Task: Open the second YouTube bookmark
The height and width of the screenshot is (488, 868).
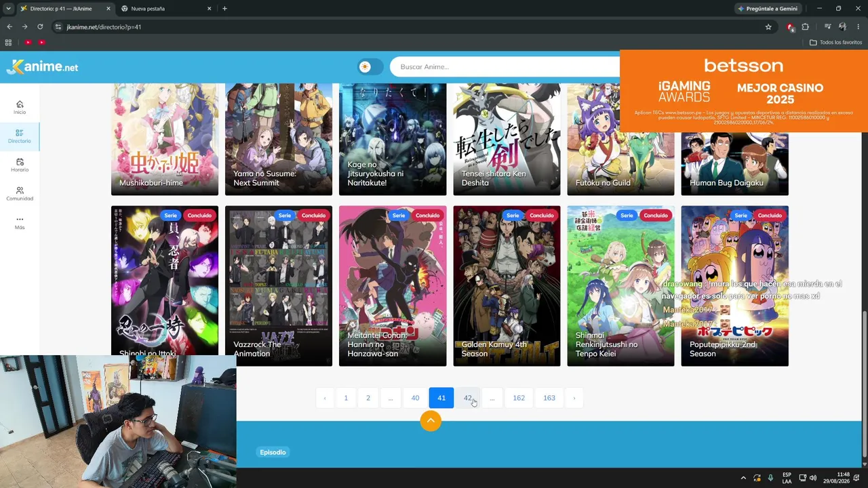Action: [x=41, y=42]
